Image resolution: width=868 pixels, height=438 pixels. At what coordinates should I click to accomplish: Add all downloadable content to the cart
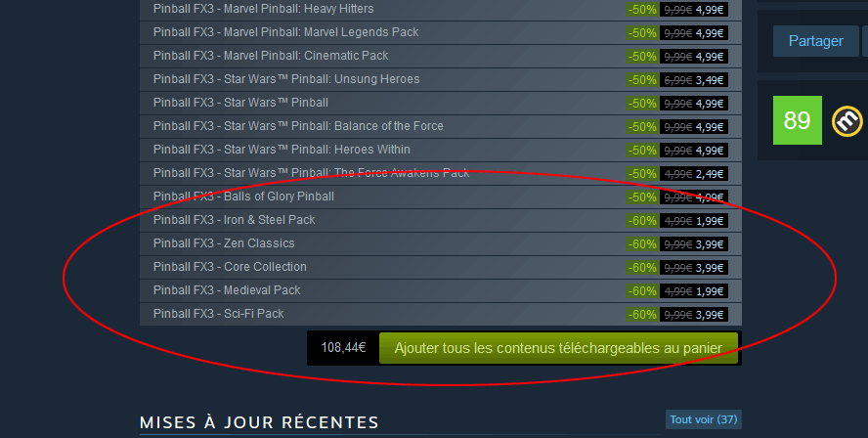click(558, 348)
